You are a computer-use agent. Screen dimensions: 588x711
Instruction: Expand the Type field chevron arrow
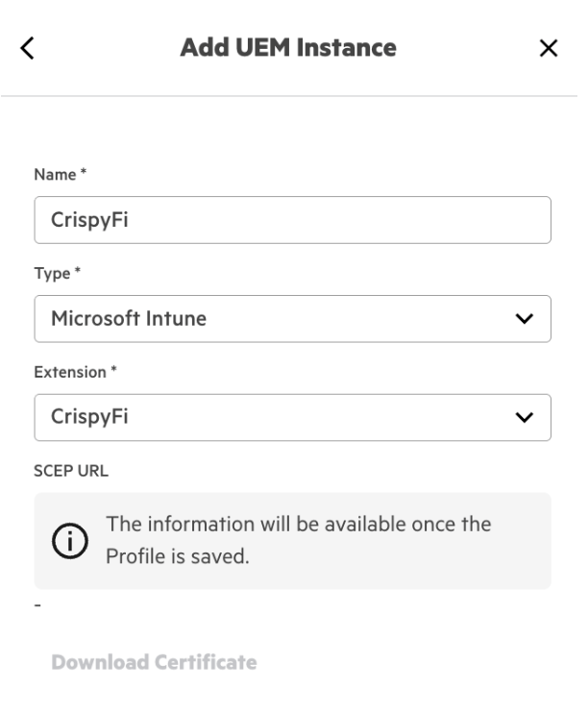[x=525, y=318]
